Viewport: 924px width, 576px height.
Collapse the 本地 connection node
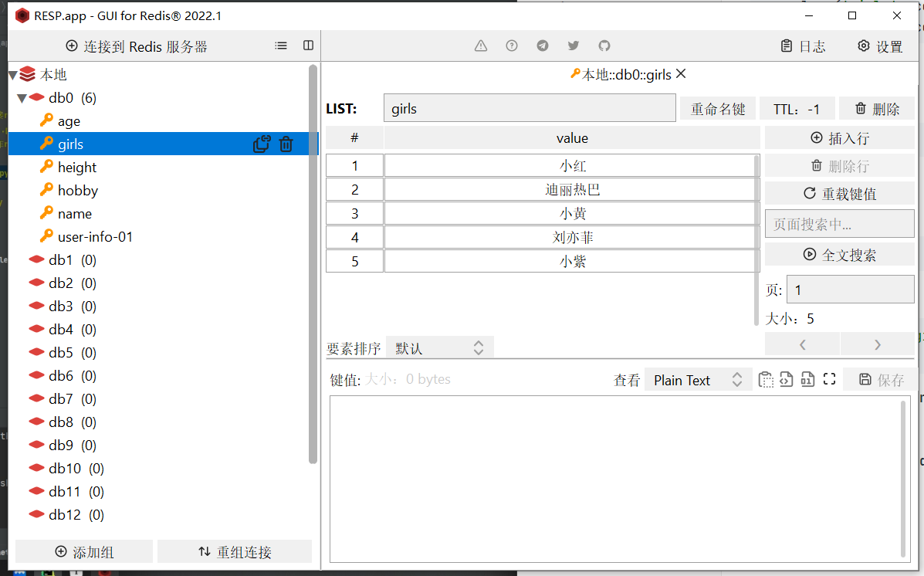(x=12, y=76)
